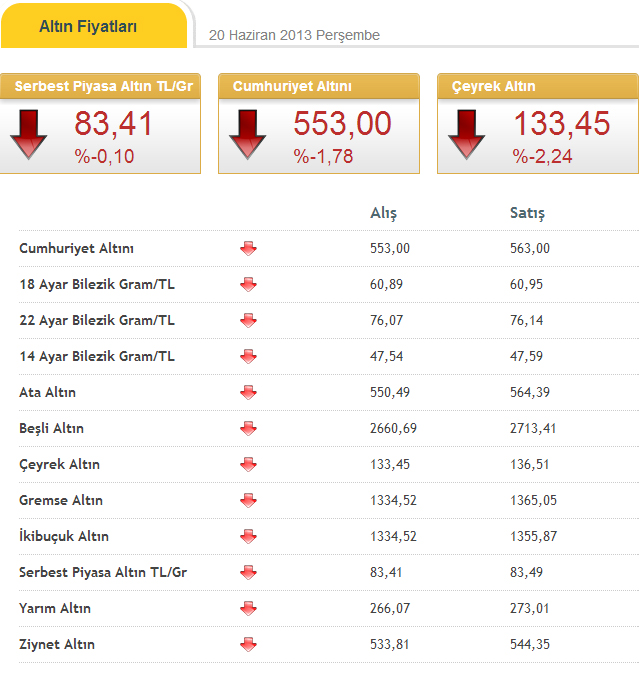The height and width of the screenshot is (680, 641).
Task: Click the down arrow beside Cumhuriyet Altını row
Action: coord(248,249)
